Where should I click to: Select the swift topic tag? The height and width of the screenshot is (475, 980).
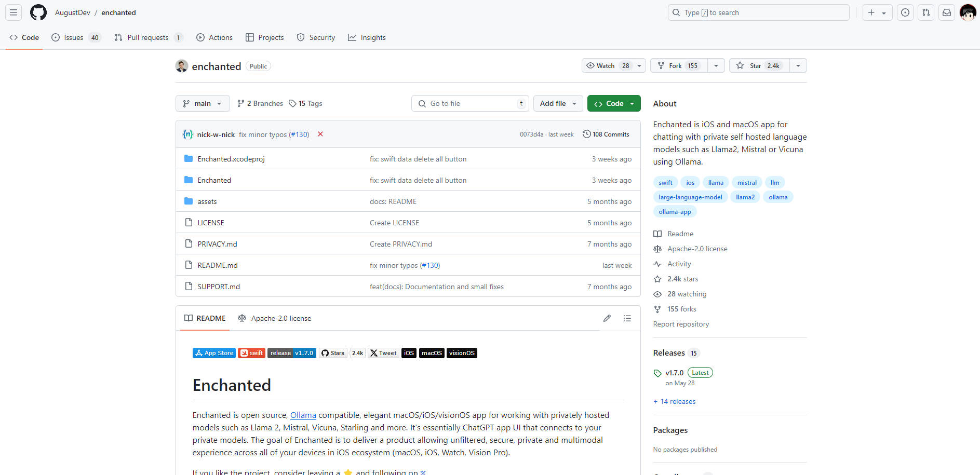point(665,183)
